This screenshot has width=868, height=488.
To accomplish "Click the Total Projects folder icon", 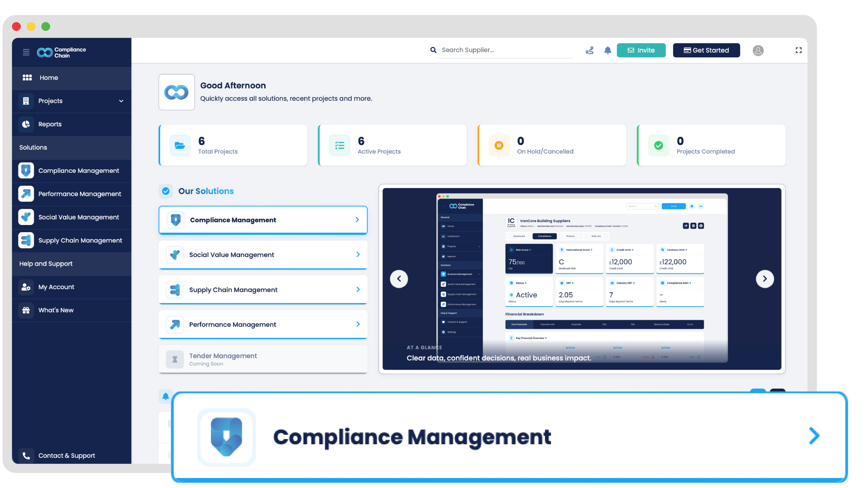I will (x=180, y=145).
